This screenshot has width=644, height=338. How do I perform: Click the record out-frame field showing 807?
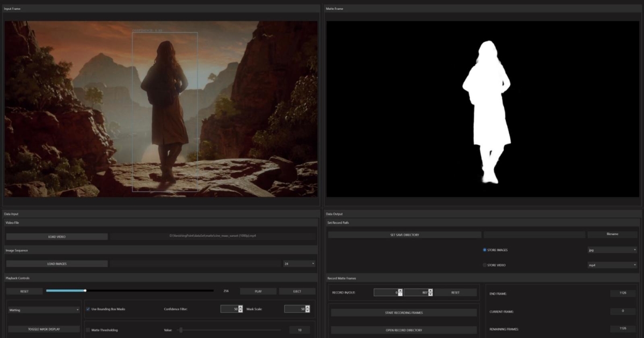click(416, 292)
